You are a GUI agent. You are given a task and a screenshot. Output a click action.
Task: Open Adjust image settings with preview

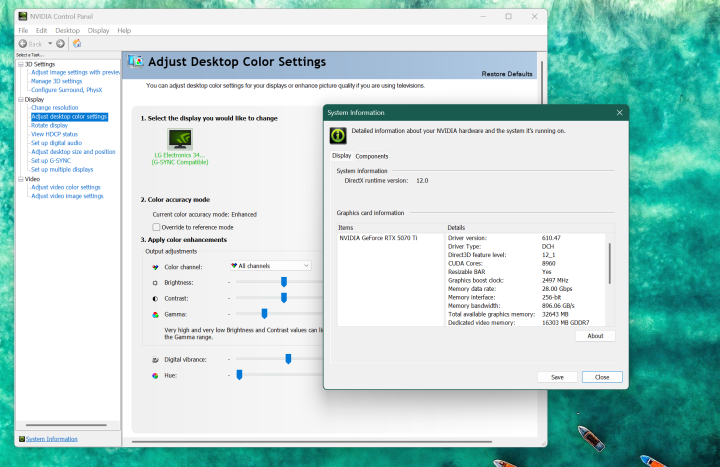click(x=75, y=73)
